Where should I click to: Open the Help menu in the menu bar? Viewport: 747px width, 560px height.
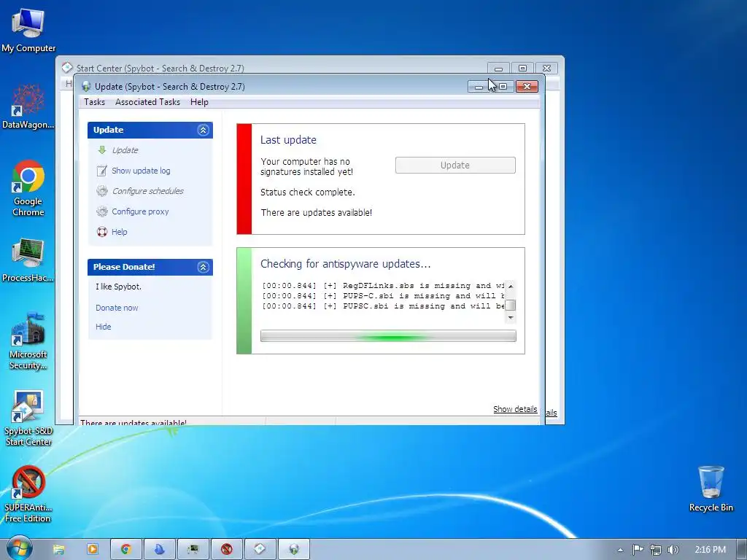click(x=199, y=102)
